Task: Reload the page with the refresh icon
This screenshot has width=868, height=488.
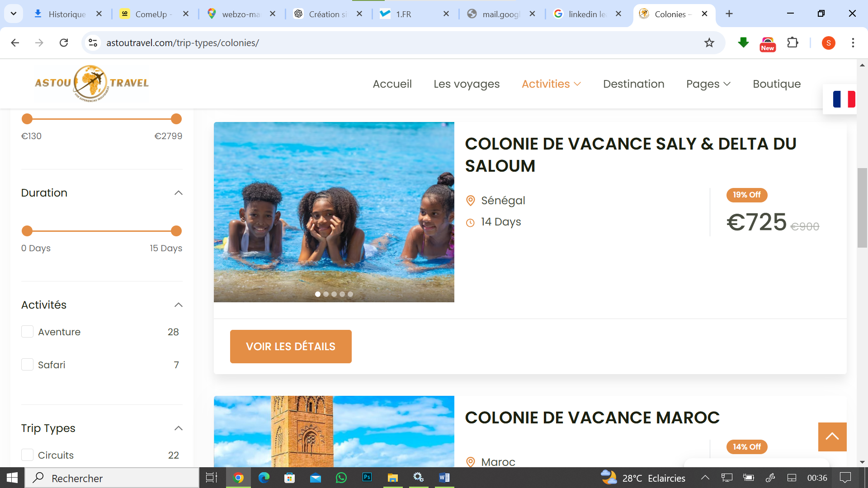Action: pos(64,42)
